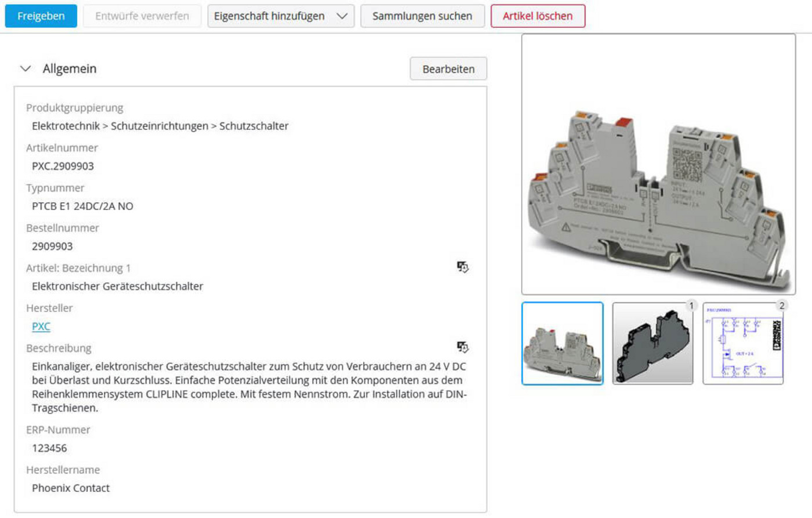This screenshot has height=518, width=812.
Task: Select the dark 3D model thumbnail
Action: 652,343
